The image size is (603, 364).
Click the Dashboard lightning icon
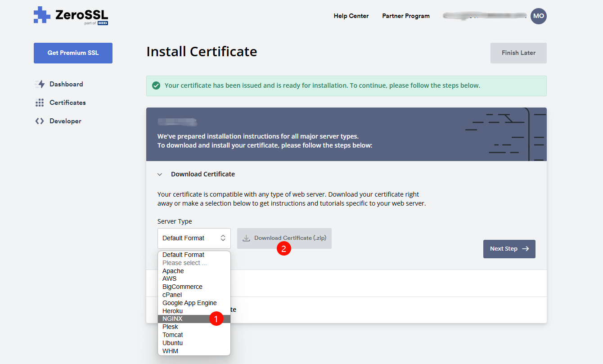coord(40,84)
